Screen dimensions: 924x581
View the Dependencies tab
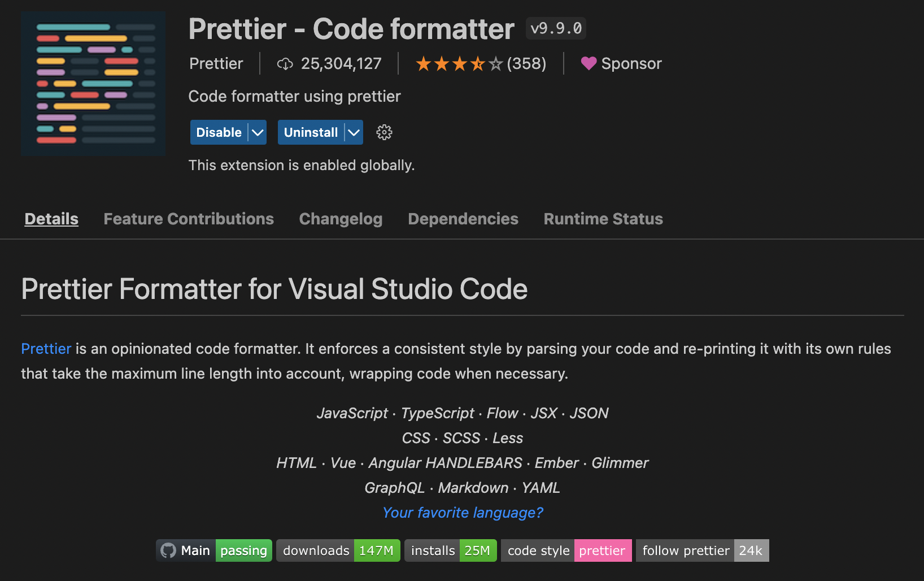point(463,219)
